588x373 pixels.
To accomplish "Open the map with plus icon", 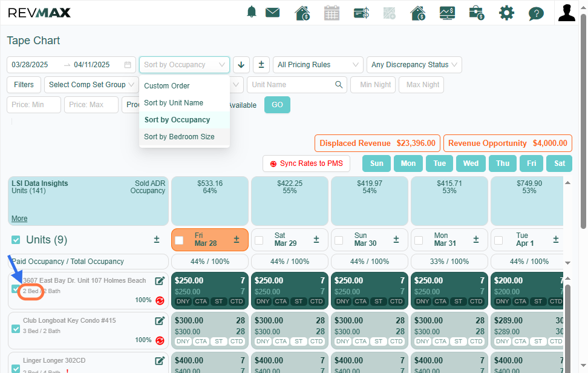I will tap(389, 13).
